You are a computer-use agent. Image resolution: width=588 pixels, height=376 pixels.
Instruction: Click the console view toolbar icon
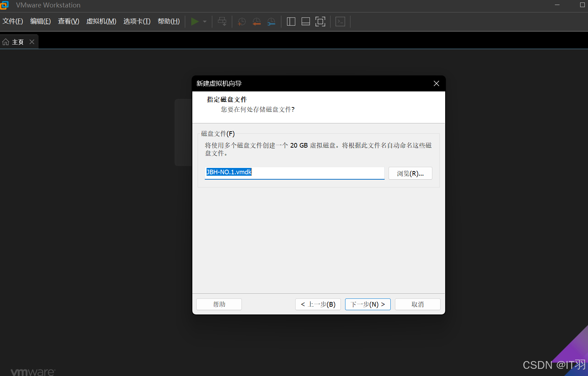click(x=340, y=21)
